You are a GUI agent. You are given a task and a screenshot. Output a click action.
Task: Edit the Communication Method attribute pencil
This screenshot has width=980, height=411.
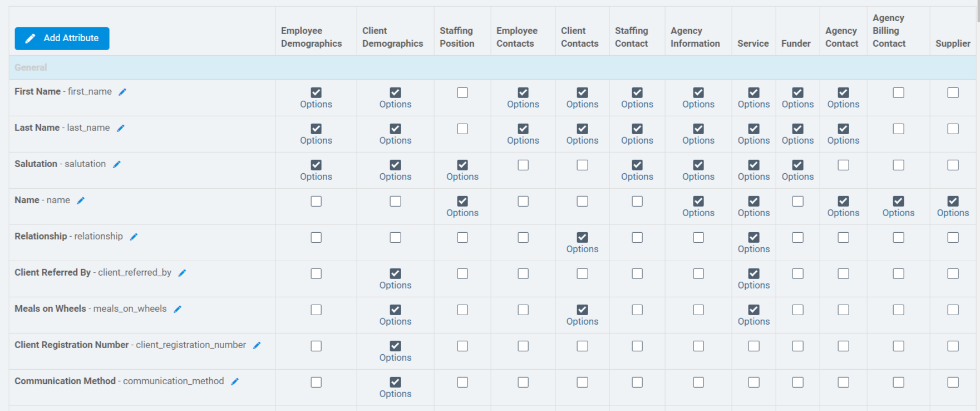pyautogui.click(x=235, y=381)
